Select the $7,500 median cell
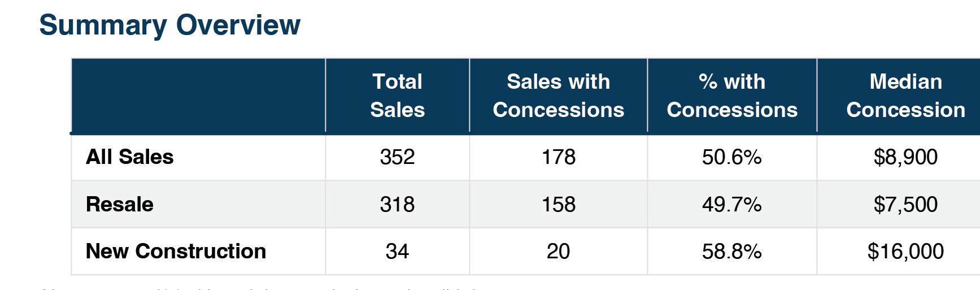This screenshot has height=290, width=980. (x=905, y=204)
